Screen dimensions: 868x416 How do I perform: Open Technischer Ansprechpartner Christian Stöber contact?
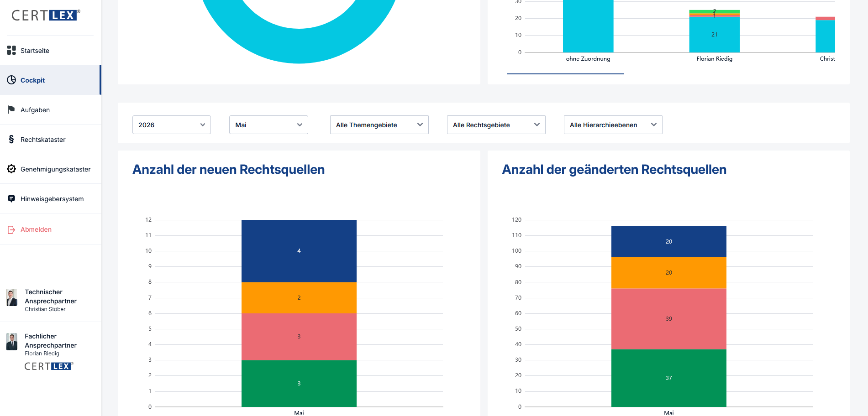pyautogui.click(x=51, y=300)
